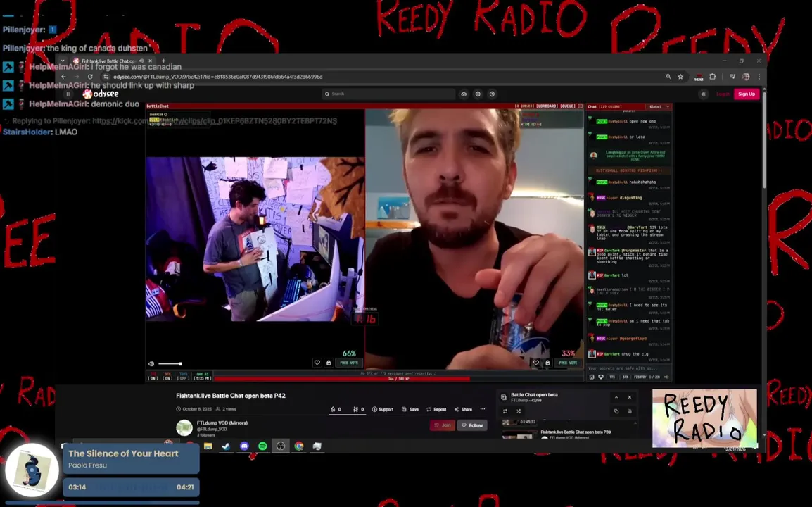Click FREE VOTE under the right stream
This screenshot has width=812, height=507.
(568, 363)
